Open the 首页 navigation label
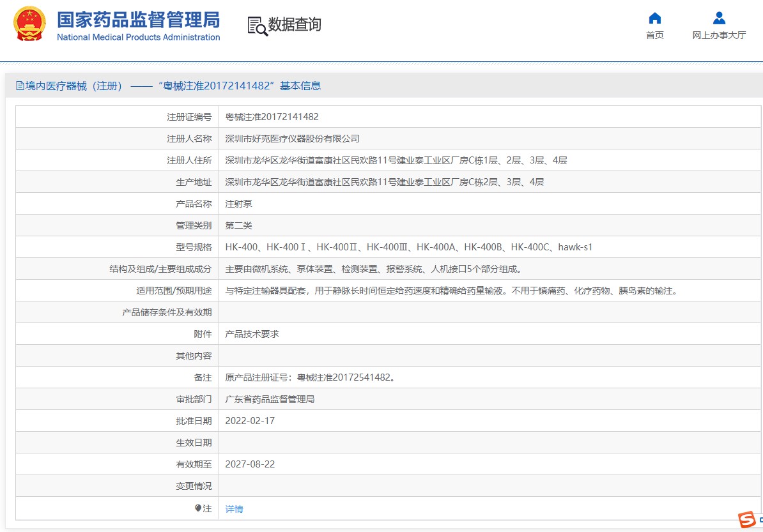Image resolution: width=763 pixels, height=532 pixels. pos(654,35)
